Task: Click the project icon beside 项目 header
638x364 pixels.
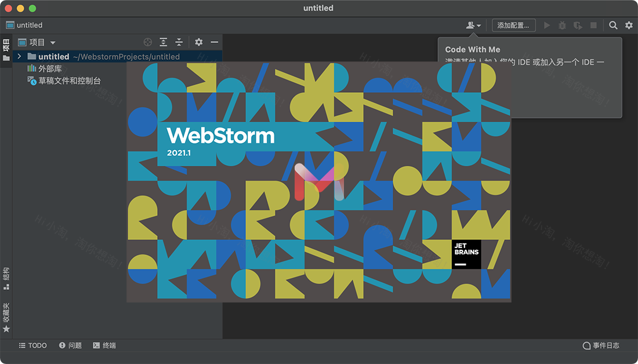Action: (x=23, y=42)
